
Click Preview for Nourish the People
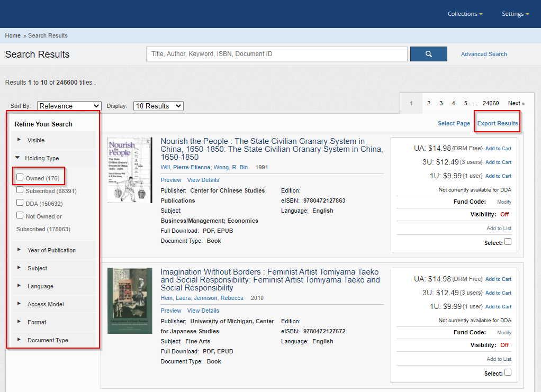(170, 180)
